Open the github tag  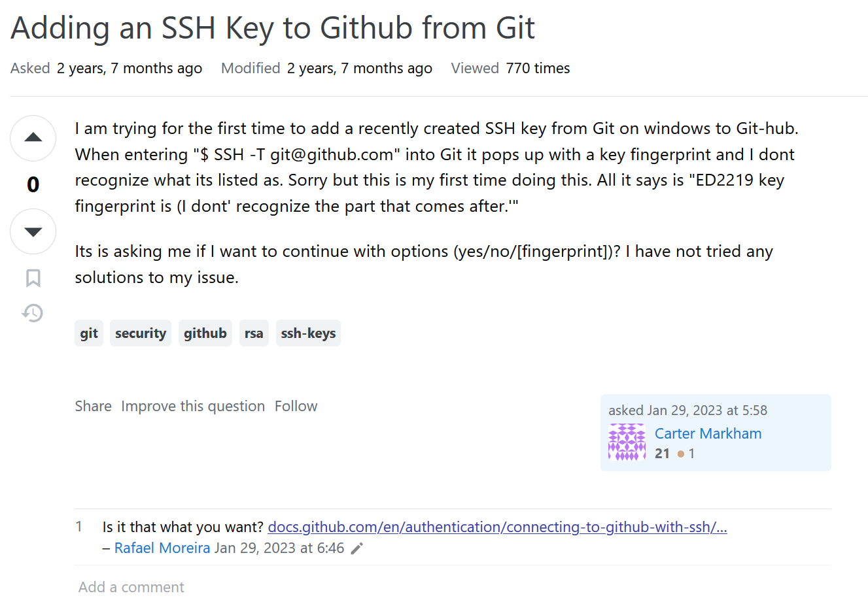[205, 333]
